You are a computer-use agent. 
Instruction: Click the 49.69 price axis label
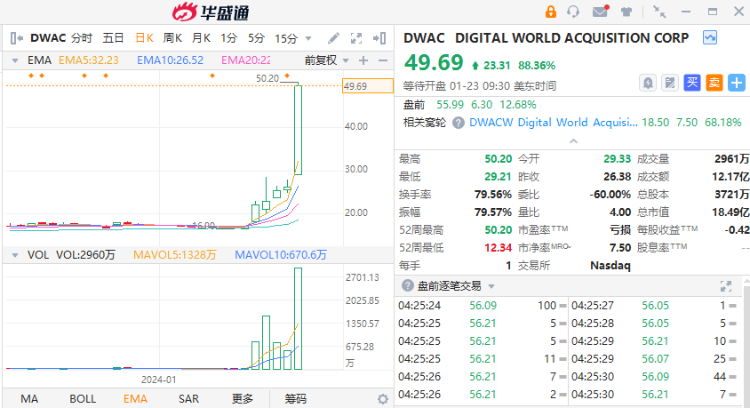click(368, 86)
